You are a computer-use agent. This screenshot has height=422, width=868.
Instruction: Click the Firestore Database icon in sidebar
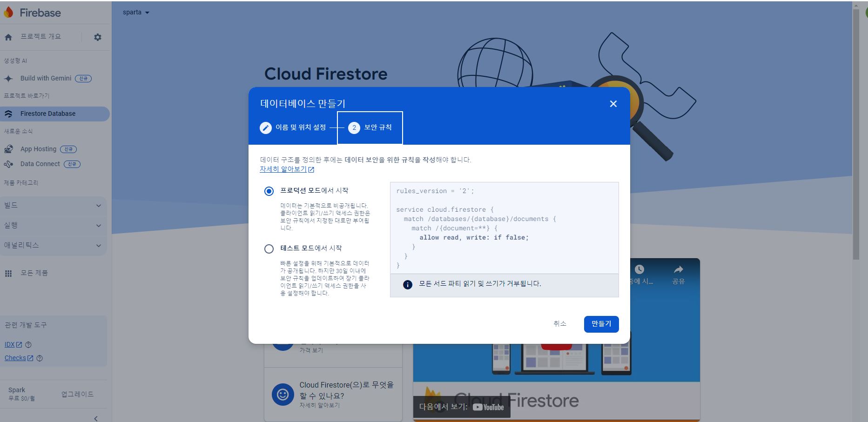(8, 114)
